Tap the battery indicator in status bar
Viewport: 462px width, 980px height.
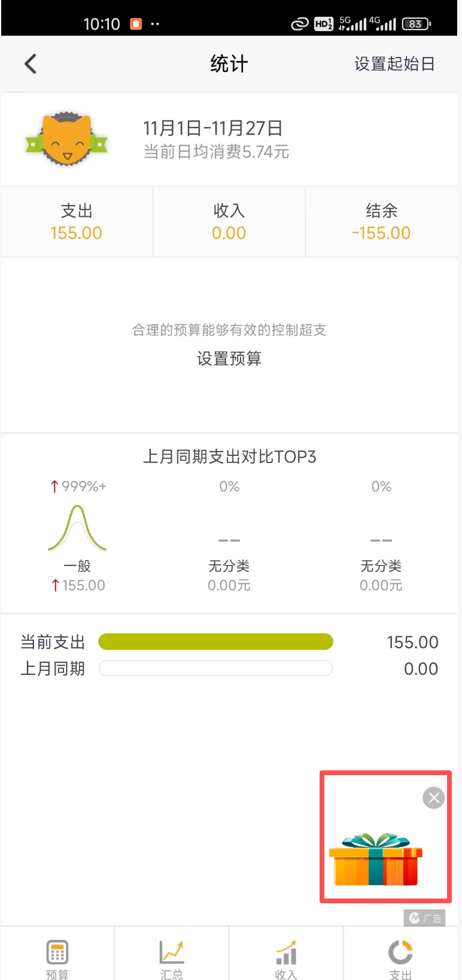click(416, 24)
